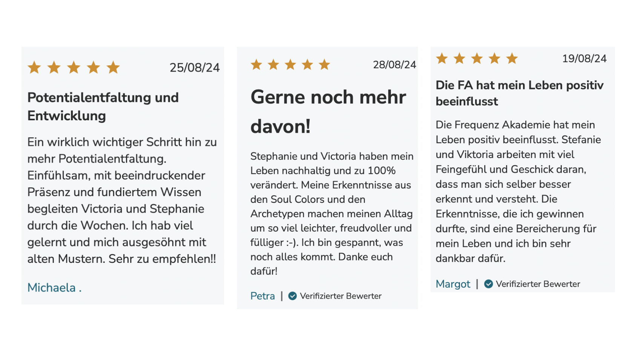
Task: Click the first star in Michaela's review
Action: point(34,67)
